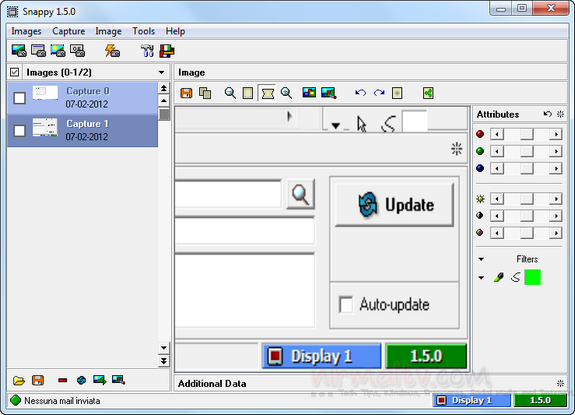This screenshot has height=415, width=575.
Task: Click the undo arrow in Image toolbar
Action: [x=360, y=93]
